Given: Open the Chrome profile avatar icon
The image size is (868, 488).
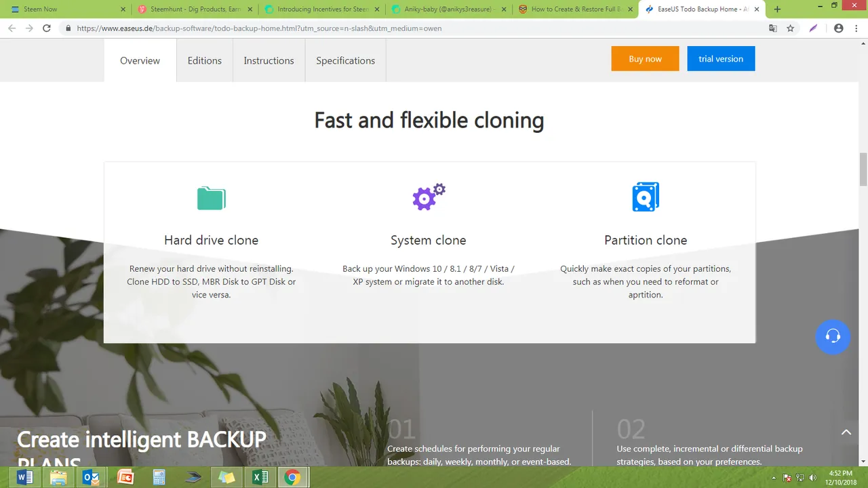Looking at the screenshot, I should pyautogui.click(x=839, y=28).
